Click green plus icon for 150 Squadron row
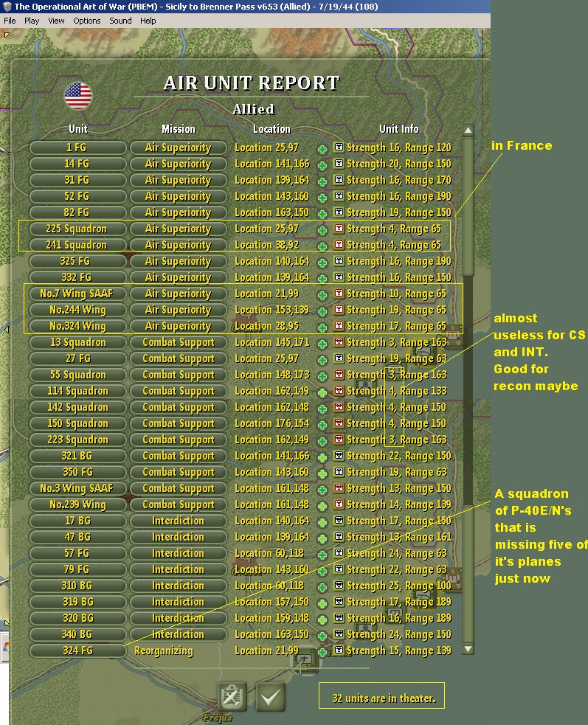This screenshot has width=588, height=725. 322,425
